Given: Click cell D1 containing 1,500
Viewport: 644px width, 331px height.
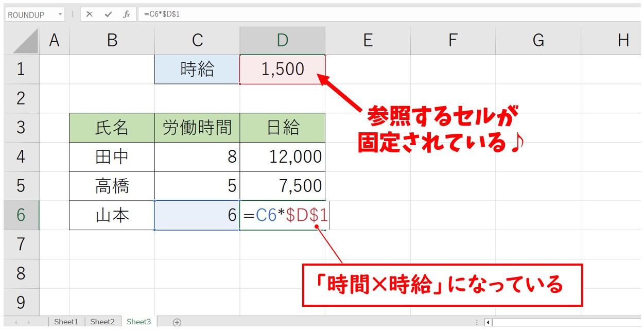Looking at the screenshot, I should click(x=283, y=69).
